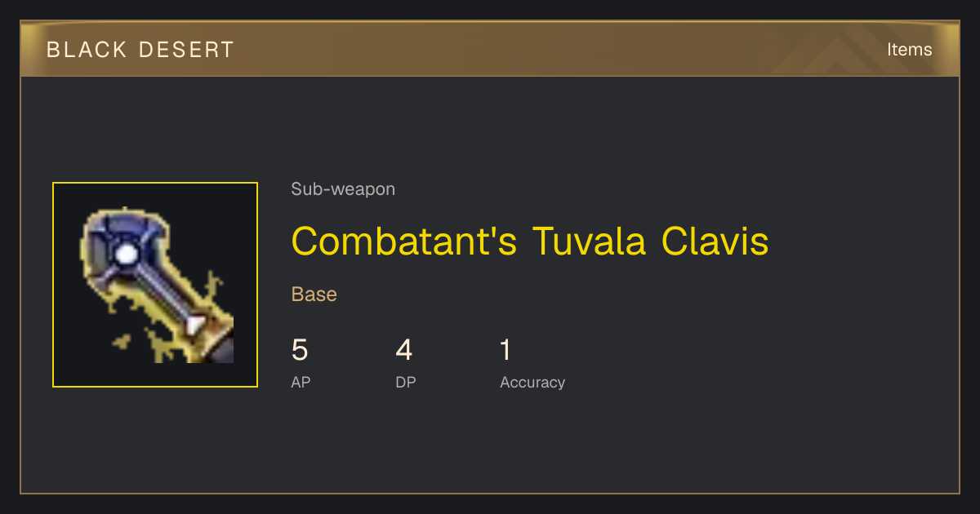Click the AP stat label
The height and width of the screenshot is (514, 980).
click(x=301, y=382)
